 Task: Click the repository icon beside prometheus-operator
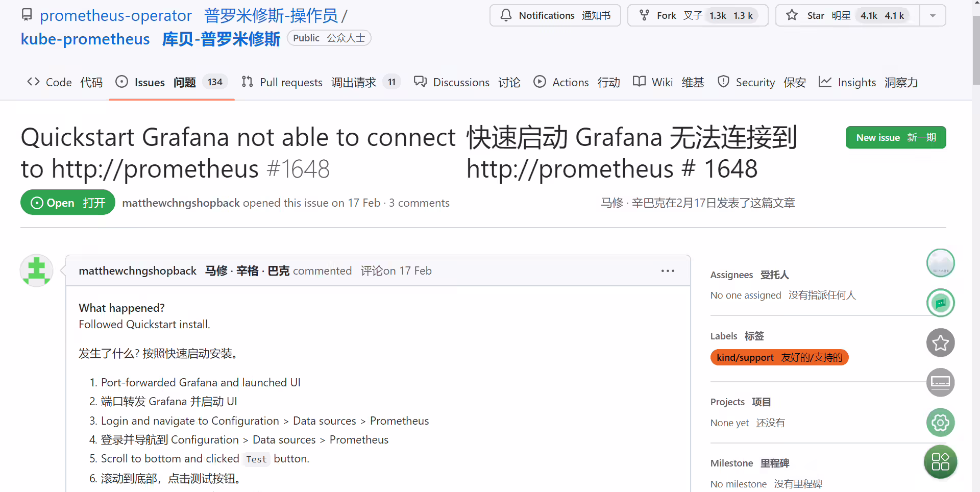coord(27,15)
